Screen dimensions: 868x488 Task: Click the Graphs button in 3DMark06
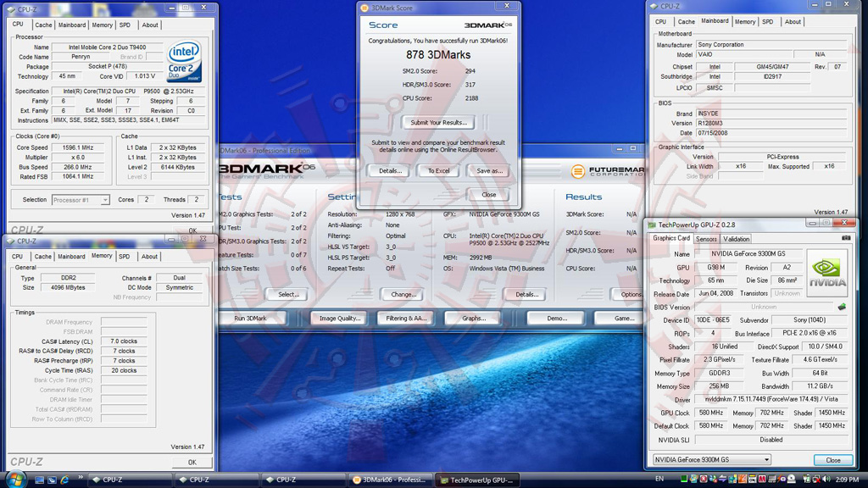(x=473, y=319)
